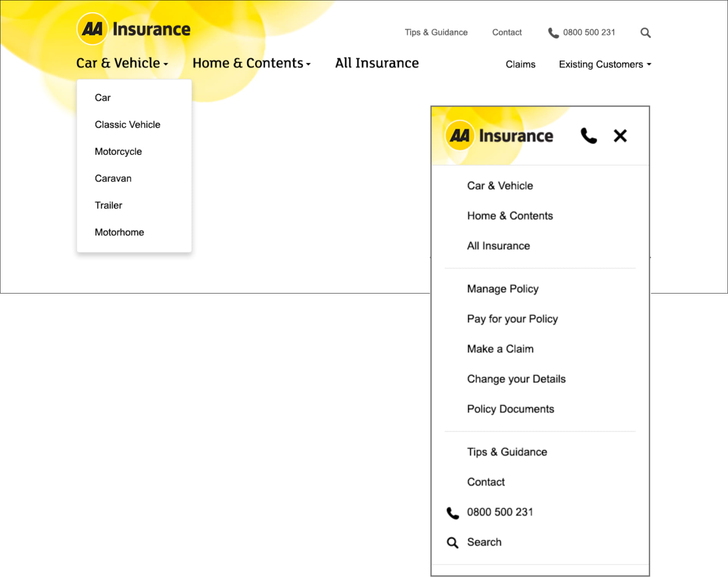Click the 0800 500 231 number in desktop header
Screen dimensions: 728x577
click(x=589, y=32)
